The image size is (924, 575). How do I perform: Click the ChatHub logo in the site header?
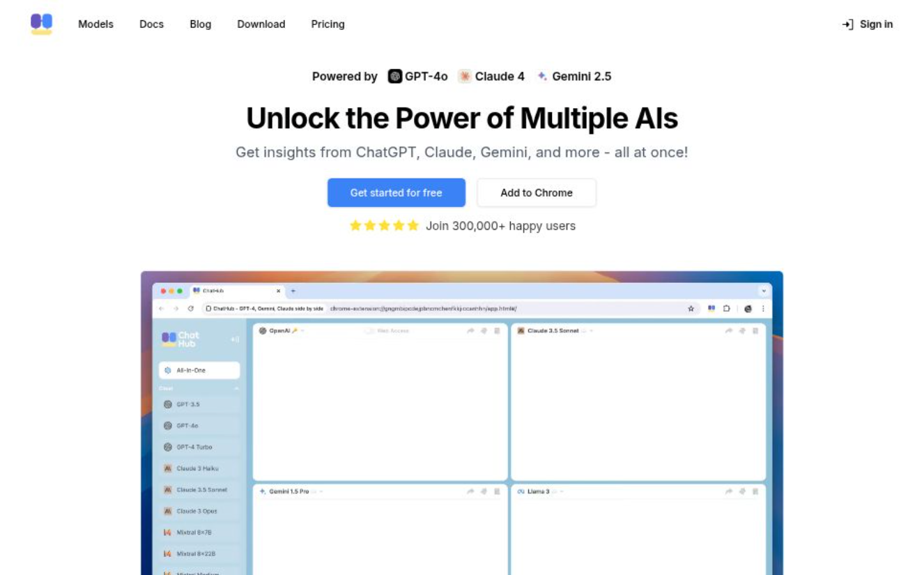tap(41, 24)
